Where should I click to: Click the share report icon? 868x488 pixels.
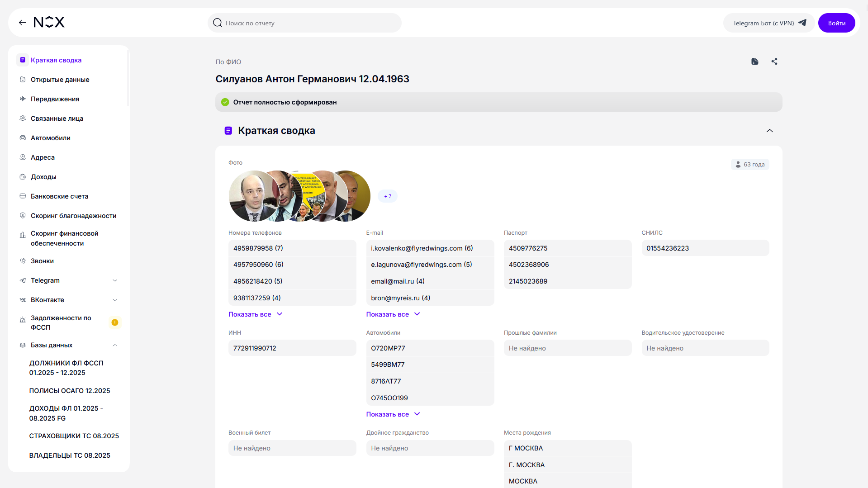(x=774, y=62)
